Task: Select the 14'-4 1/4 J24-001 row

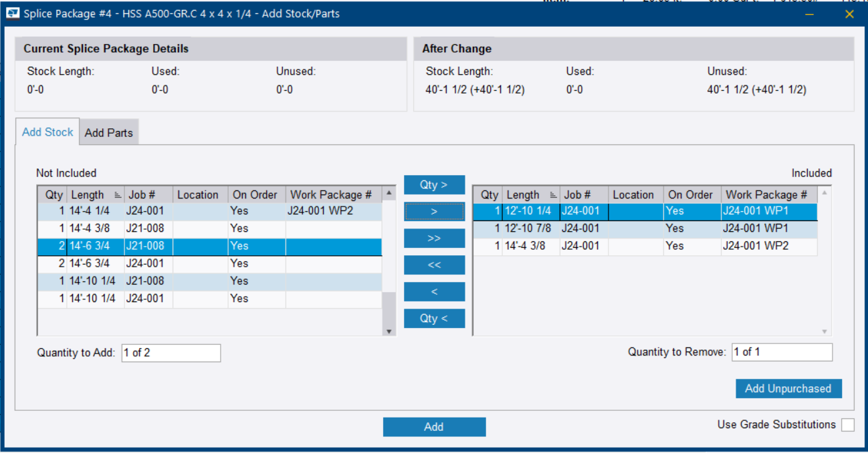Action: click(209, 211)
